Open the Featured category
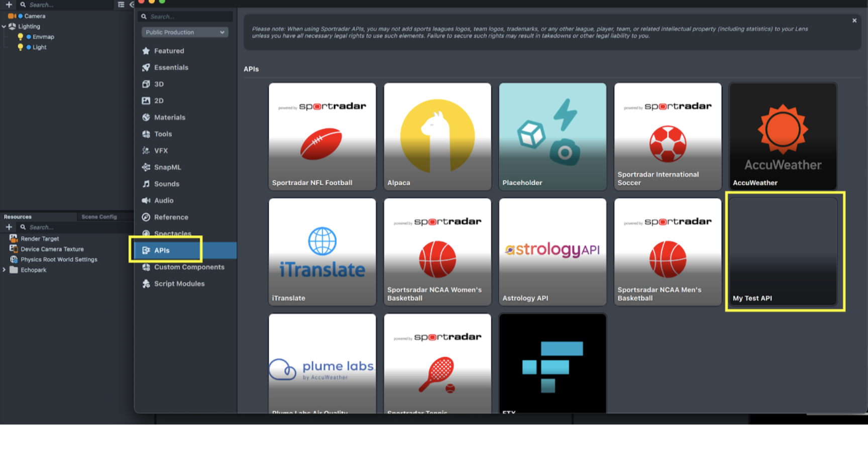This screenshot has height=455, width=868. tap(169, 51)
